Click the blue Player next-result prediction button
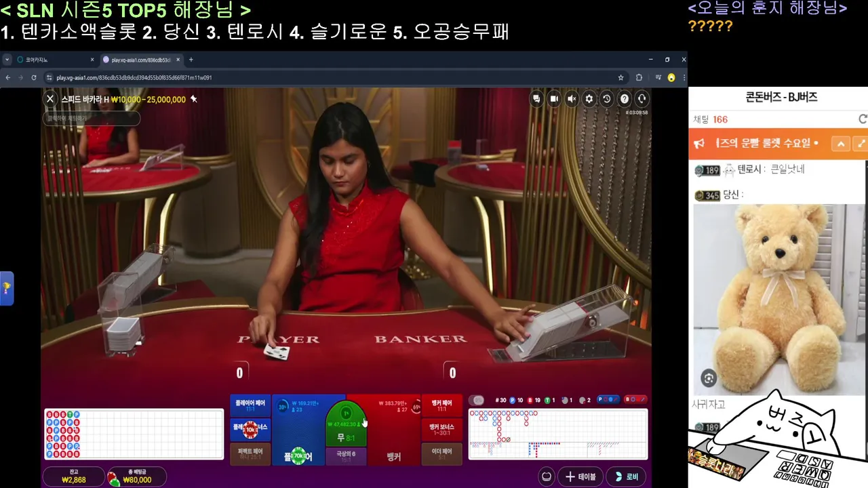This screenshot has height=488, width=868. 609,400
